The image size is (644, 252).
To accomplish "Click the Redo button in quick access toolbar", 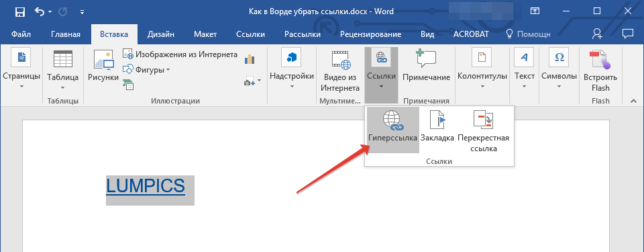I will tap(63, 11).
